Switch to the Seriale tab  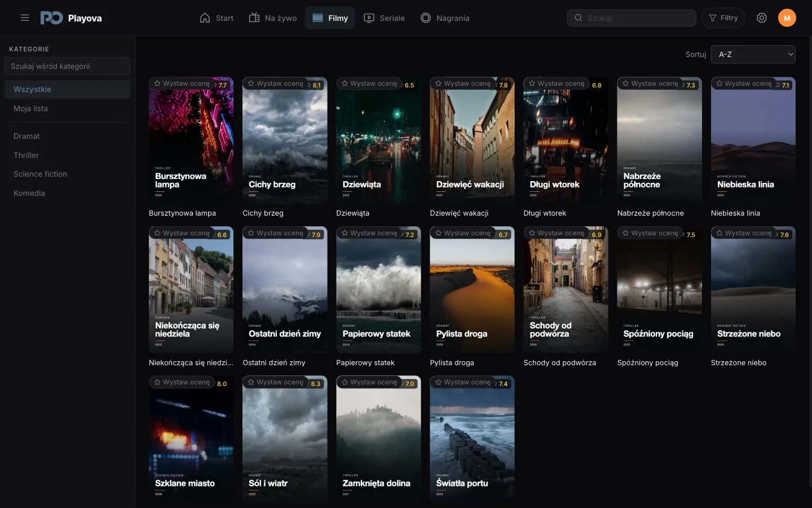coord(385,18)
